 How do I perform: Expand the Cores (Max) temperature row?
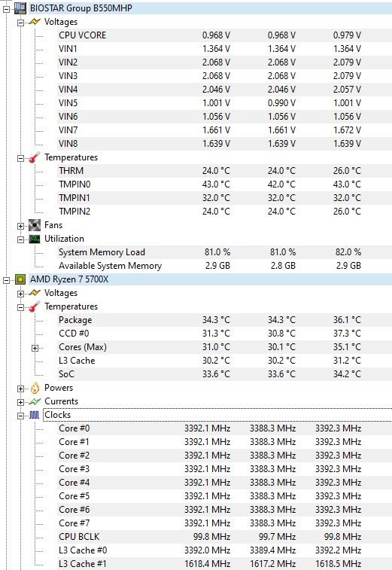[35, 348]
